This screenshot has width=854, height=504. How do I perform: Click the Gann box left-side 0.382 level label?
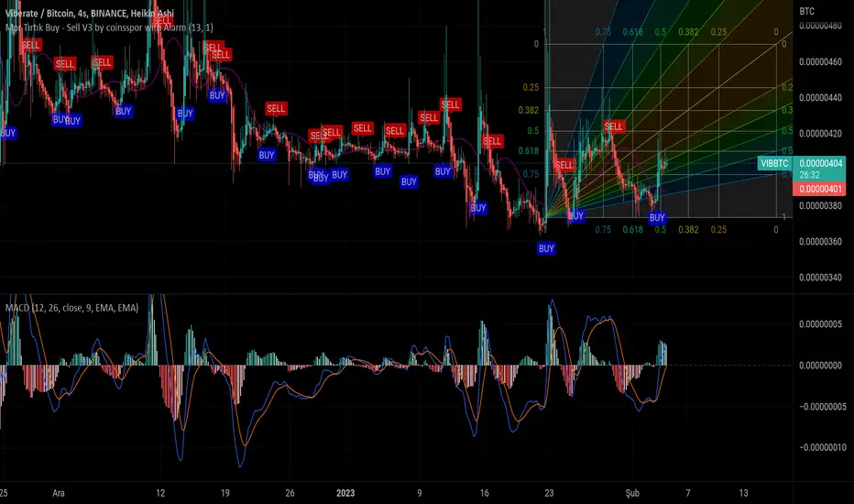pos(529,111)
